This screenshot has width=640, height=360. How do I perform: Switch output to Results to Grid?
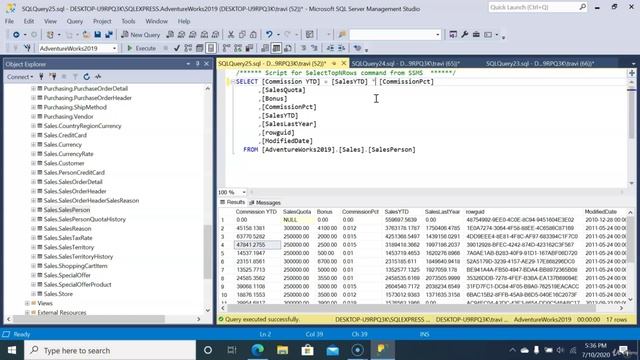pos(276,48)
